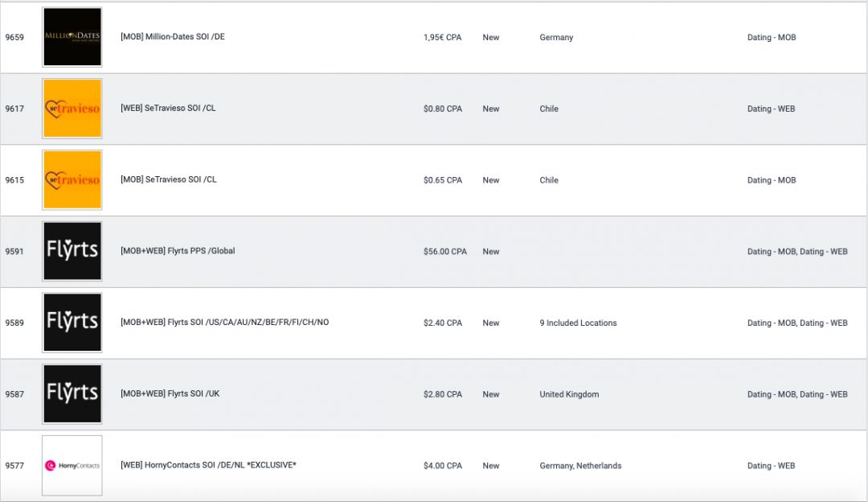This screenshot has width=868, height=502.
Task: Click the $56.00 CPA payout
Action: coord(444,252)
